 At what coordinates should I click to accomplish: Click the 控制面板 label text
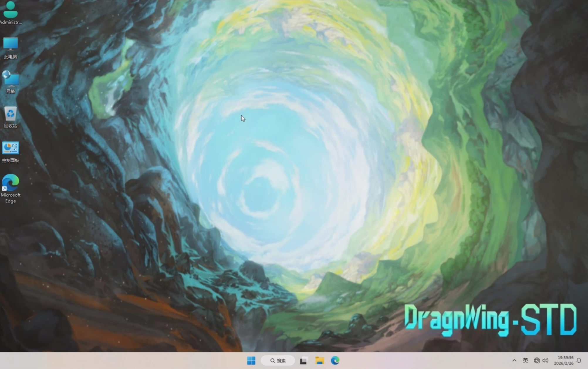[x=11, y=160]
